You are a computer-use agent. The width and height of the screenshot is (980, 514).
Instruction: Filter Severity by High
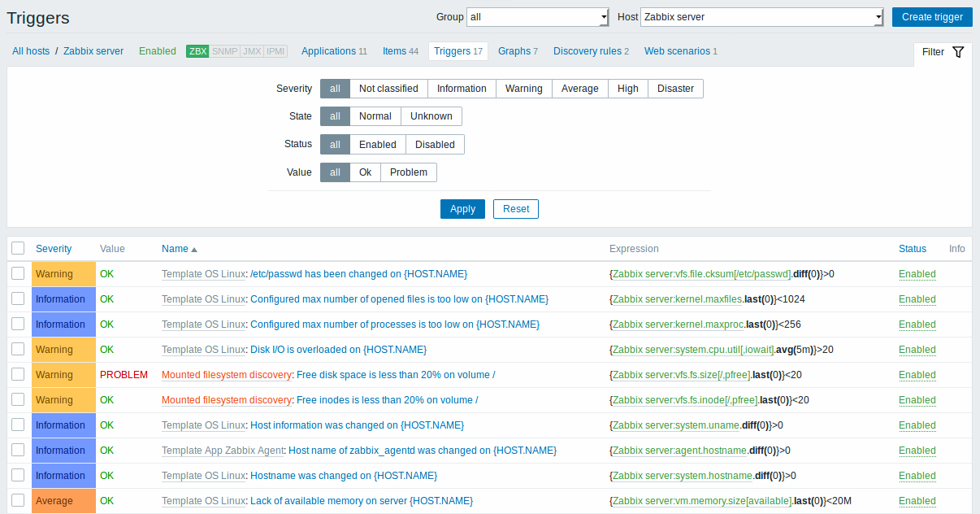pyautogui.click(x=628, y=89)
